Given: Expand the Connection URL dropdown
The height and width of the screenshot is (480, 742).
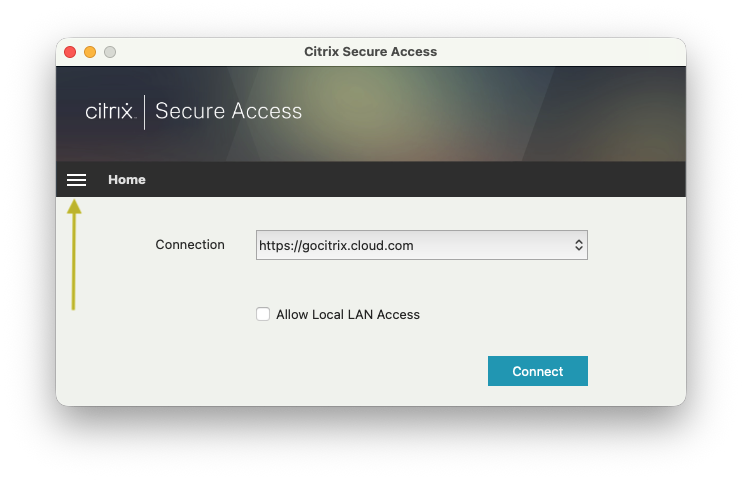Looking at the screenshot, I should [x=421, y=245].
